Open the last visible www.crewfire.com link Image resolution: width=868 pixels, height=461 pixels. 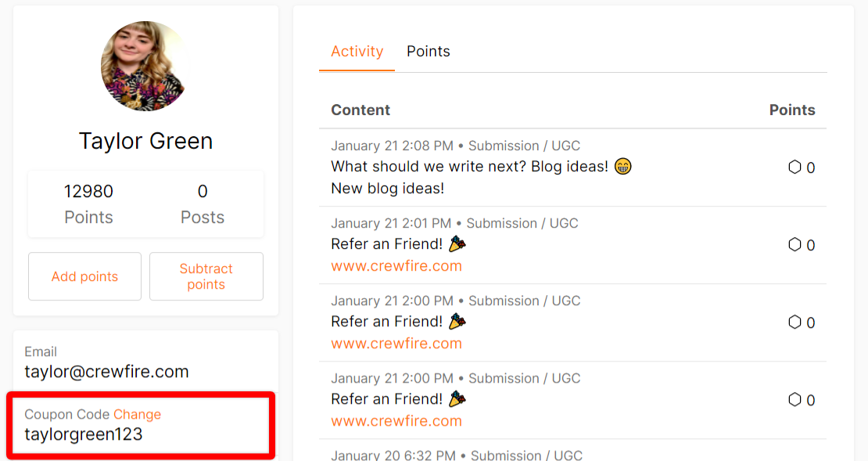point(396,421)
